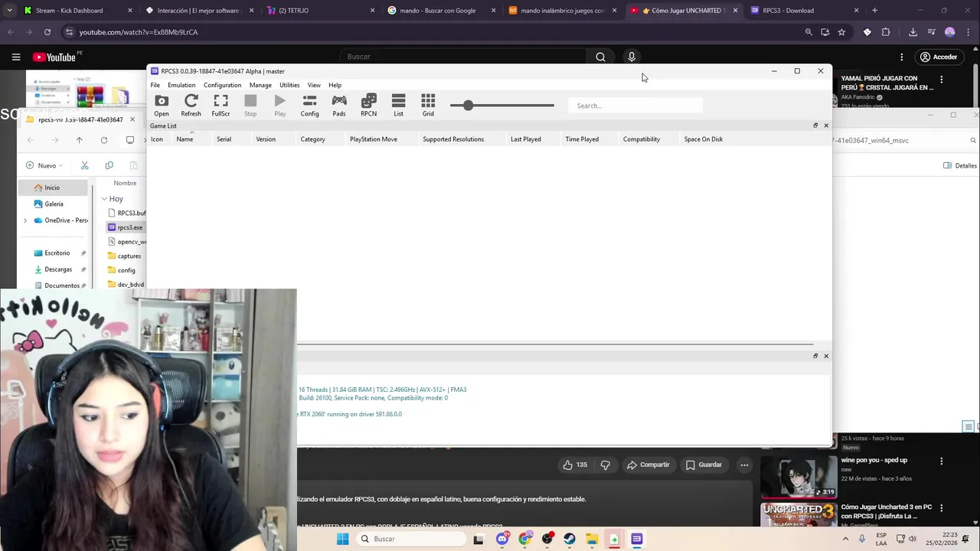This screenshot has width=980, height=551.
Task: Click the Acceder sign-in button
Action: (939, 57)
